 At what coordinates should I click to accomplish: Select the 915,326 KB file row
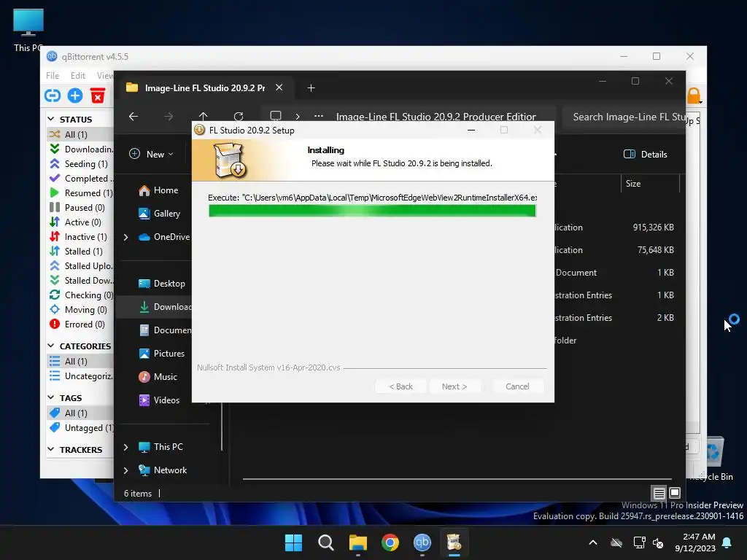click(617, 227)
